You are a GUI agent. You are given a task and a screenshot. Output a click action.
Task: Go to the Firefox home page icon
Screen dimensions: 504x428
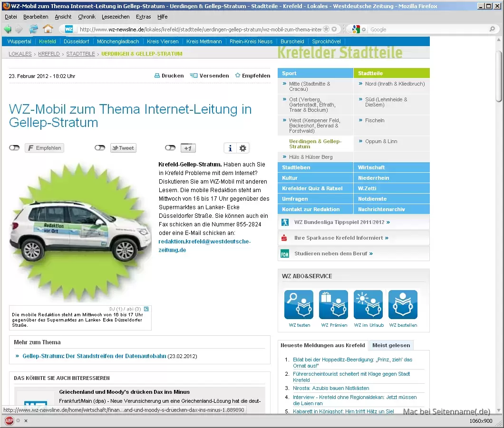pos(48,29)
